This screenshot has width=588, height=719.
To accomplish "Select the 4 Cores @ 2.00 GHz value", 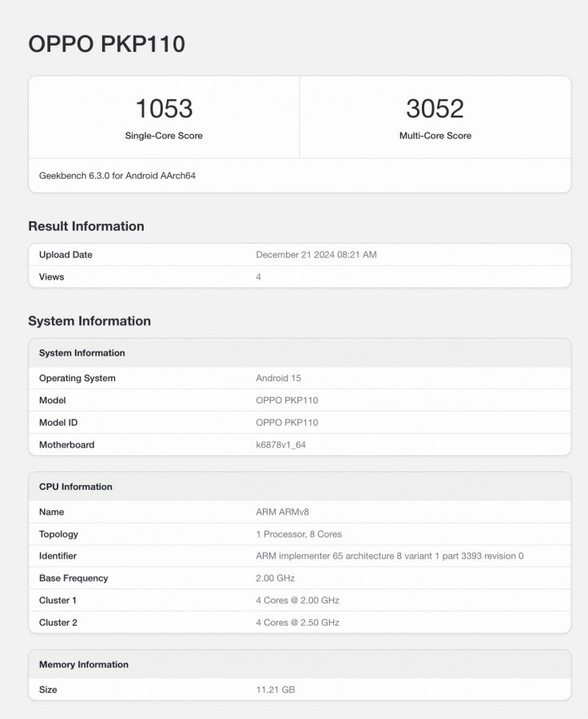I will 298,601.
